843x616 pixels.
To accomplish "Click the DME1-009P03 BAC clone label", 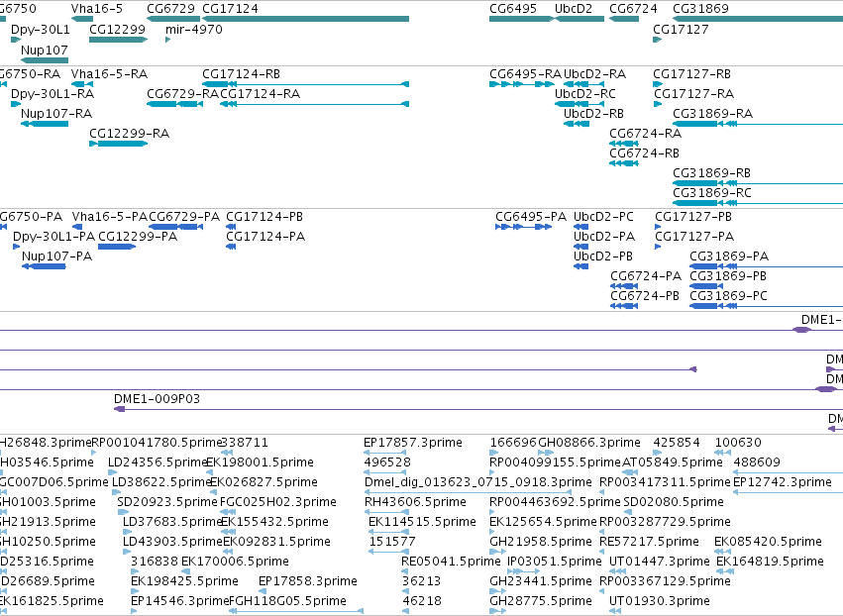I will tap(157, 399).
